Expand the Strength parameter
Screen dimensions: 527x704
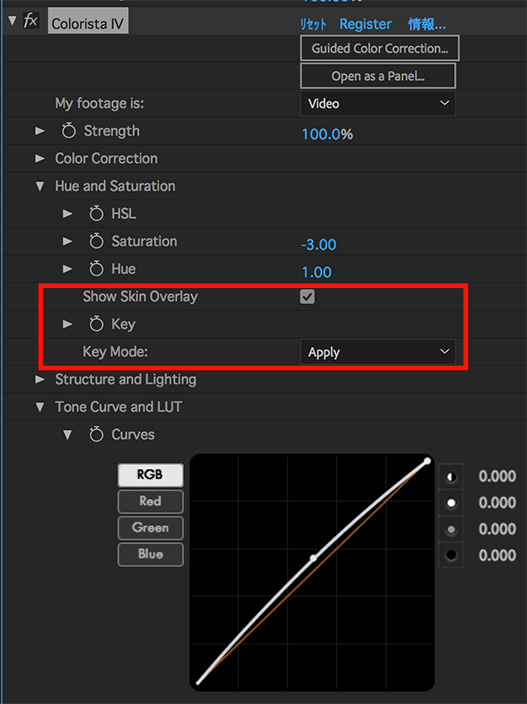[x=40, y=131]
